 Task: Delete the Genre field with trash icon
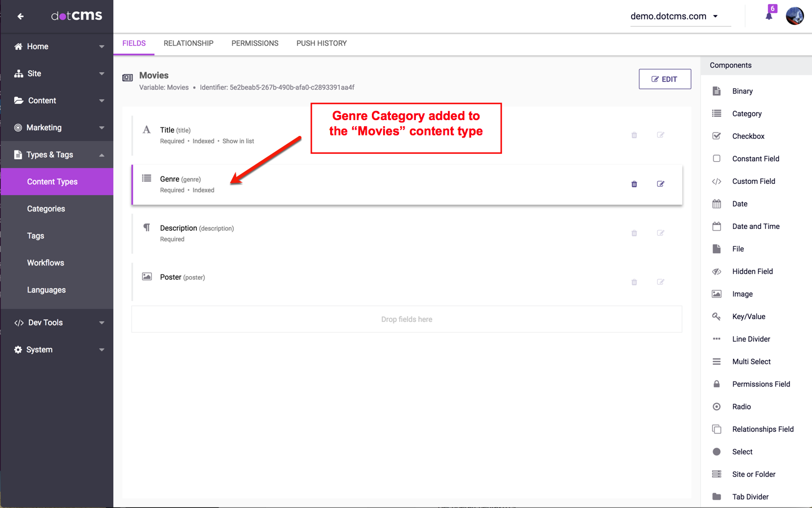tap(634, 184)
